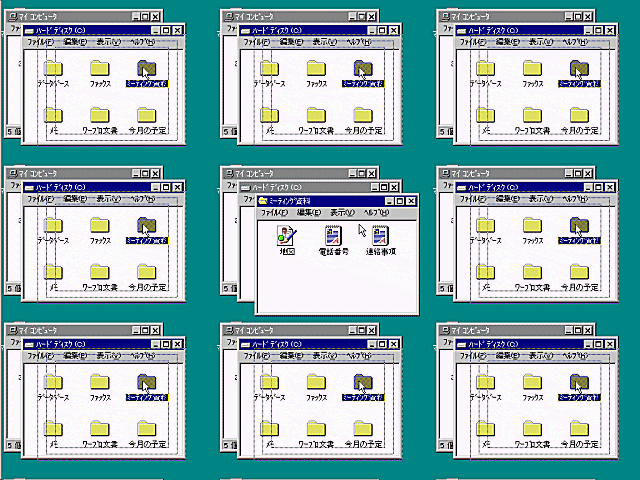640x480 pixels.
Task: Select メモ folder in the middle-left frame
Action: click(54, 272)
